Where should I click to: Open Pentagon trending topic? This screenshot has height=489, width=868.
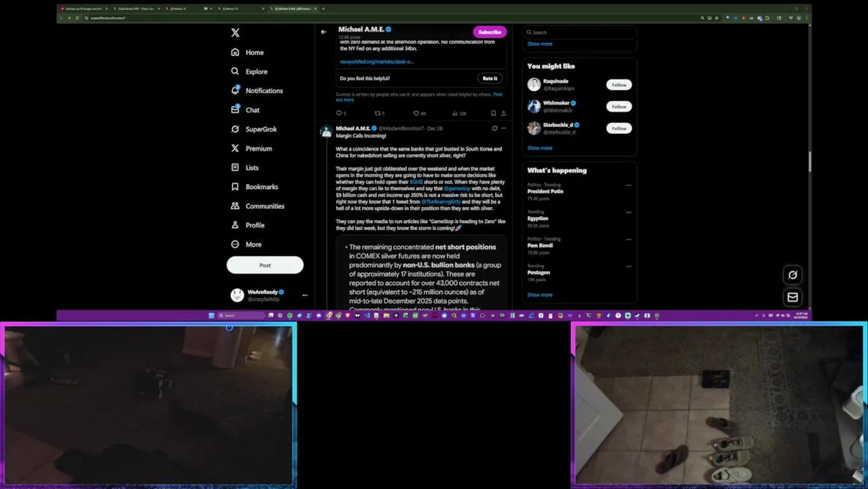pyautogui.click(x=539, y=272)
